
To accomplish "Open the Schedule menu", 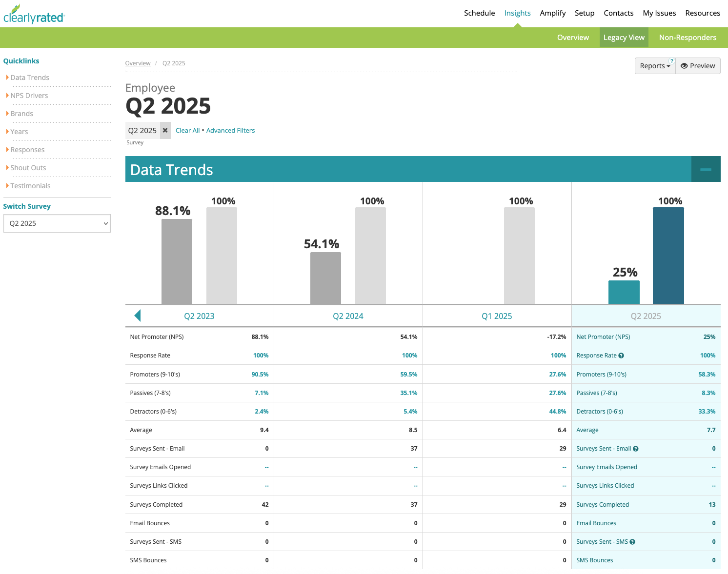I will (479, 13).
